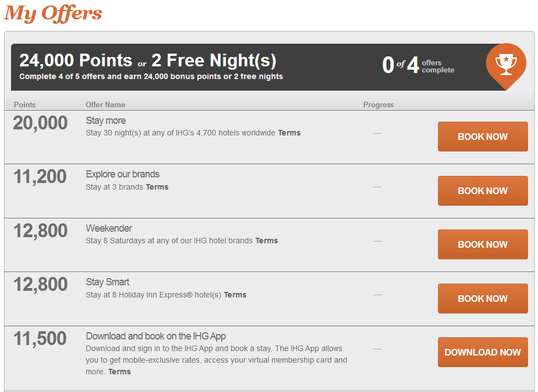The height and width of the screenshot is (392, 538).
Task: Click the My Offers page heading
Action: pos(53,13)
